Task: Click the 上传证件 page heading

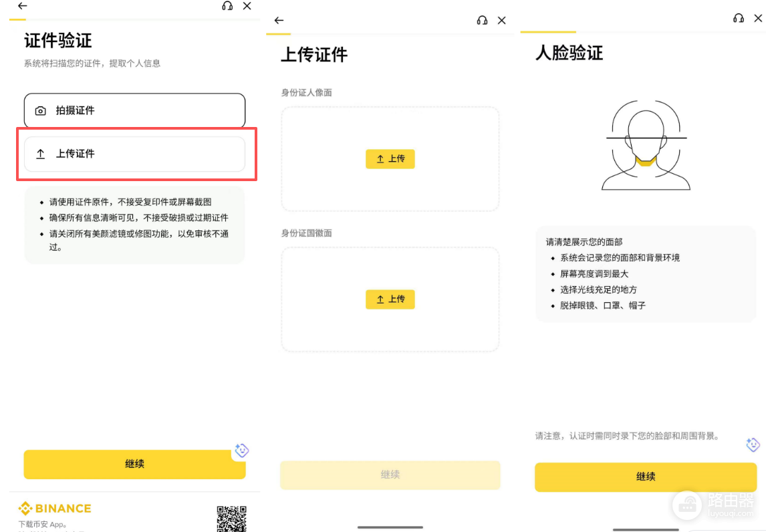Action: 314,55
